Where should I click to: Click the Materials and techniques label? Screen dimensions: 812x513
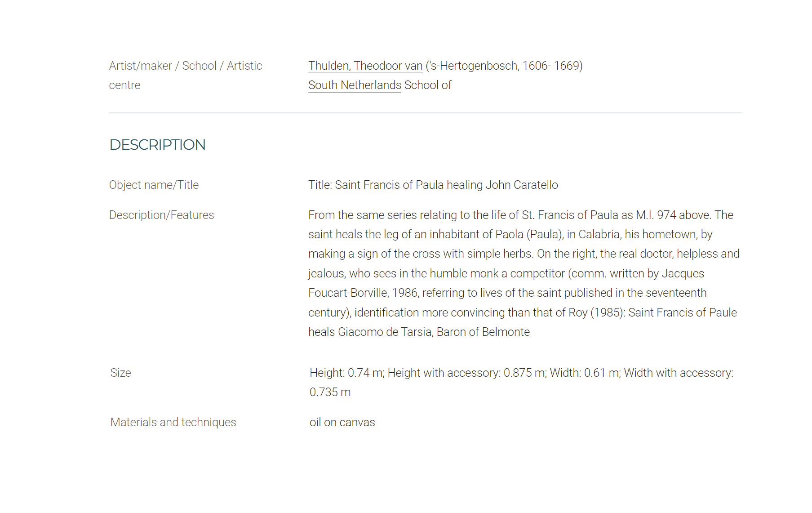coord(173,422)
